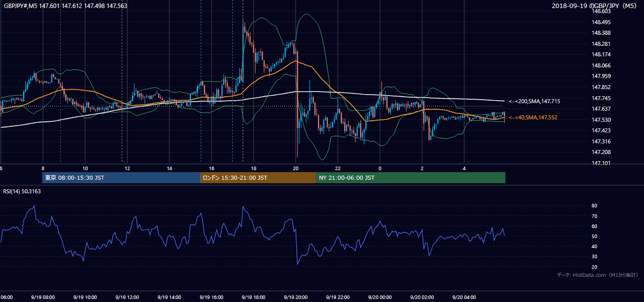
Task: Click RSI axis level 40
Action: 595,246
